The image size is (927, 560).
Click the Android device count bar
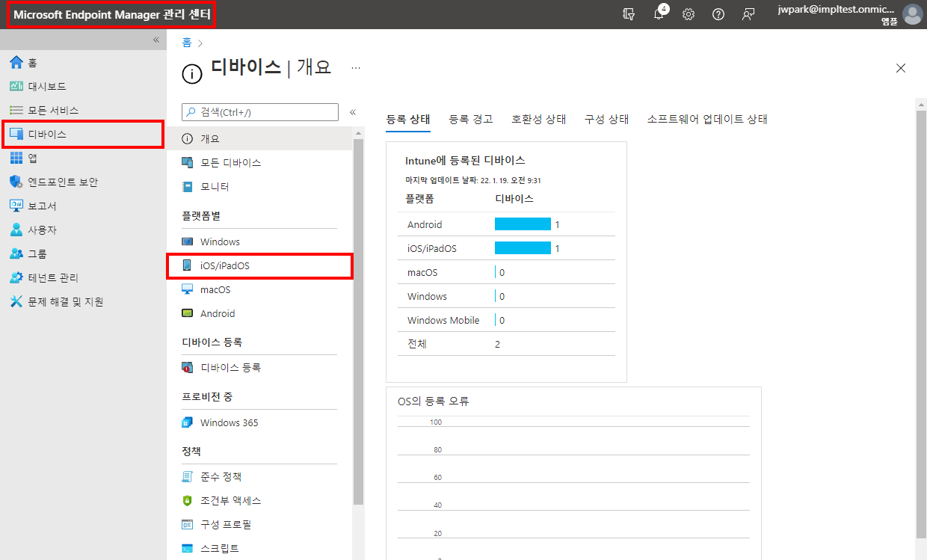(x=523, y=224)
